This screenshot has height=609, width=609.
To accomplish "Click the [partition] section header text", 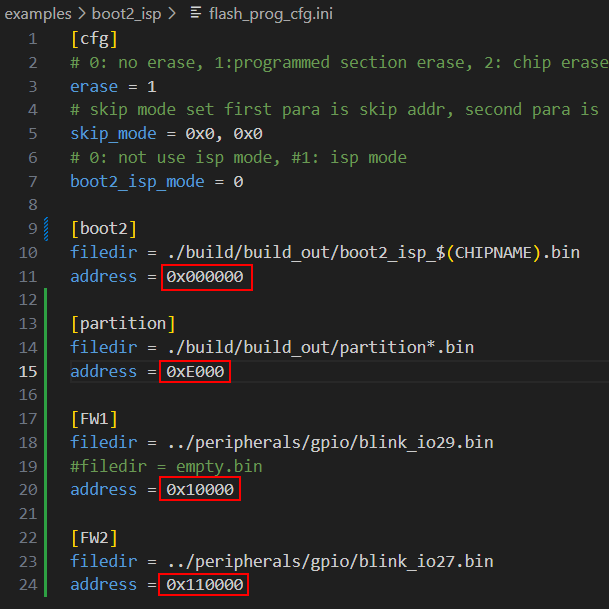I will (x=122, y=323).
